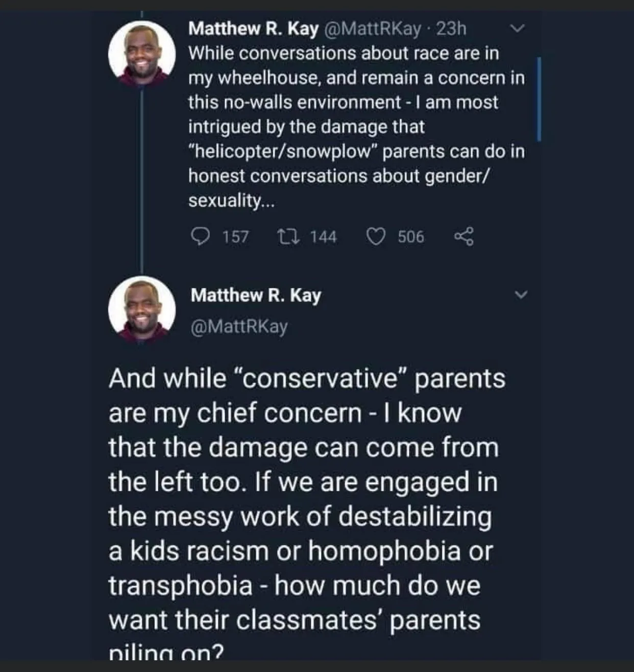Image resolution: width=634 pixels, height=672 pixels.
Task: Click the 157 replies count
Action: point(235,237)
